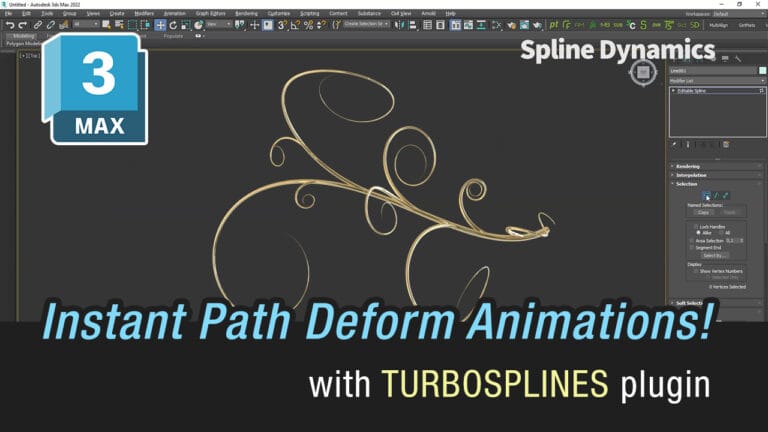Click the object name input field
The width and height of the screenshot is (768, 432).
coord(713,71)
